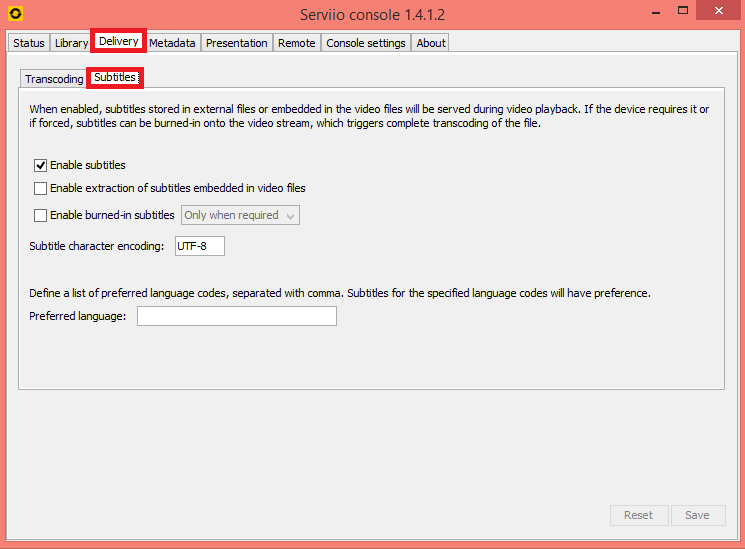Minimize the Serviio console window
This screenshot has height=549, width=745.
pos(653,11)
